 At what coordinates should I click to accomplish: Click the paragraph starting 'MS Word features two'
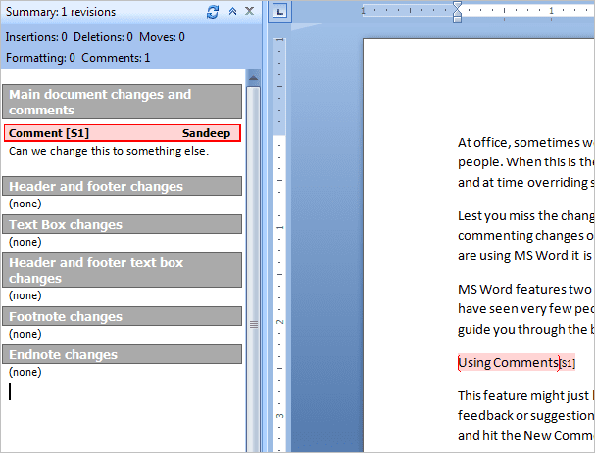[x=526, y=310]
